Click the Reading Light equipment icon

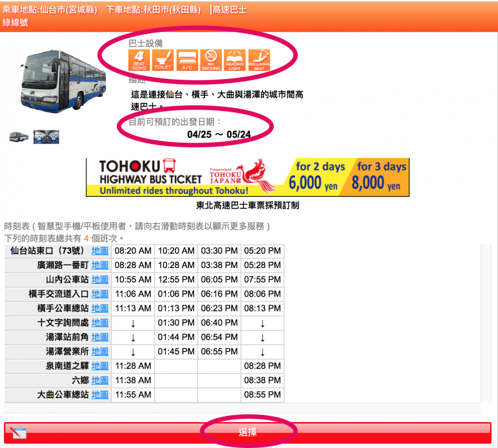pyautogui.click(x=235, y=60)
